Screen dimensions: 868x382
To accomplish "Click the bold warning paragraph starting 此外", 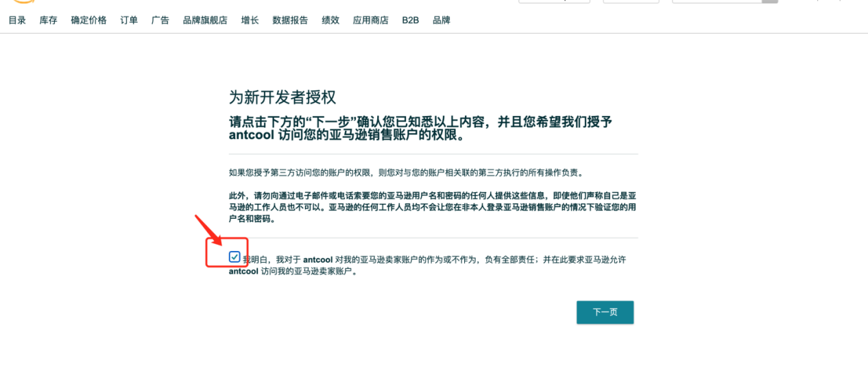I will tap(433, 207).
